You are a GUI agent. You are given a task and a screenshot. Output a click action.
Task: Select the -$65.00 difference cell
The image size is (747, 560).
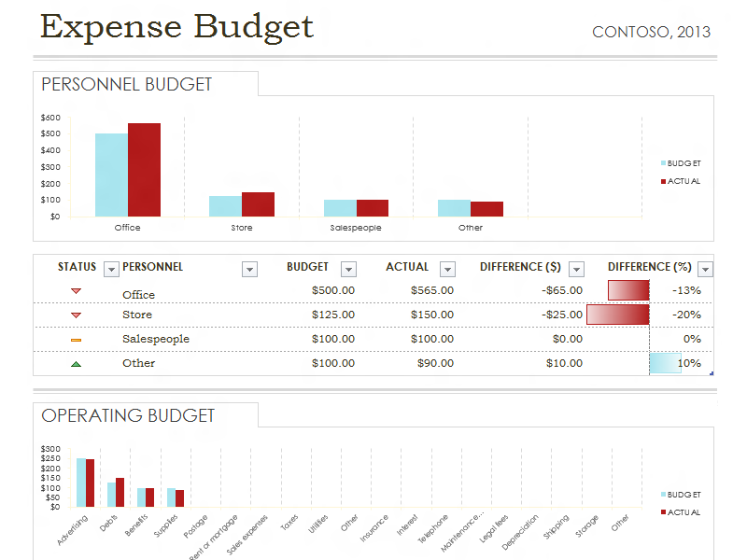click(562, 290)
